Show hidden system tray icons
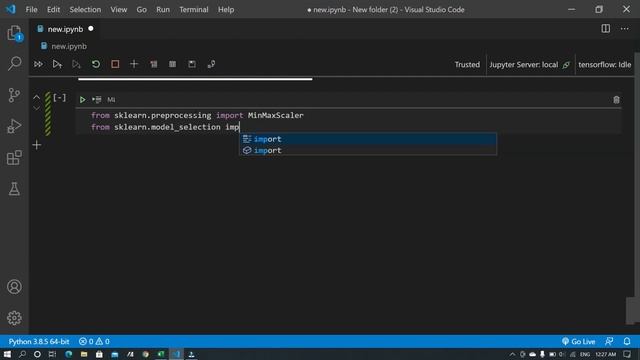This screenshot has height=360, width=640. [x=512, y=354]
